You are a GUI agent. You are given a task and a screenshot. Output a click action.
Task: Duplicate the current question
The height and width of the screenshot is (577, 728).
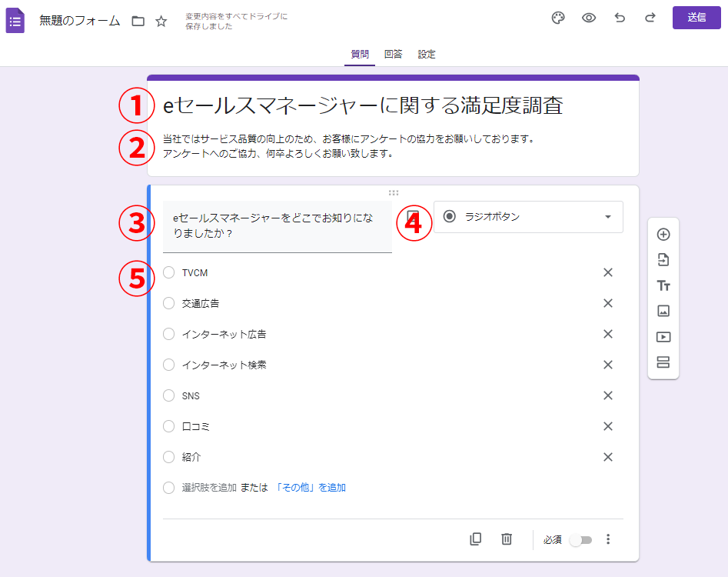pos(476,539)
